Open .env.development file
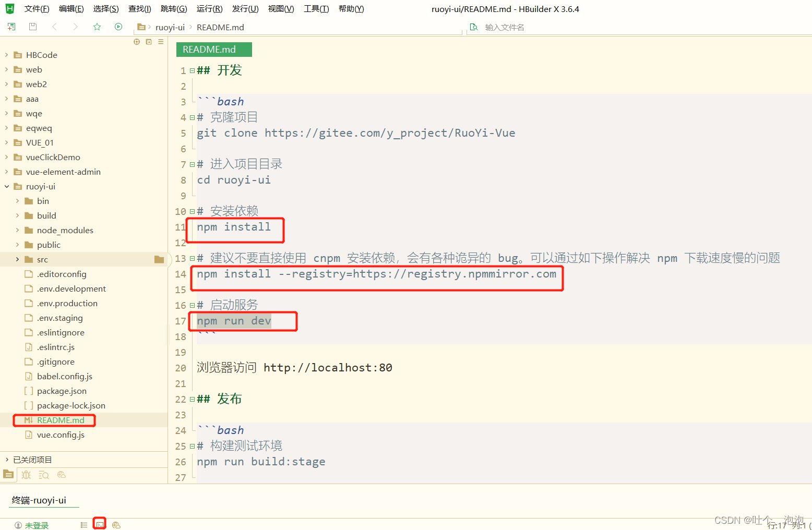812x530 pixels. pos(71,288)
